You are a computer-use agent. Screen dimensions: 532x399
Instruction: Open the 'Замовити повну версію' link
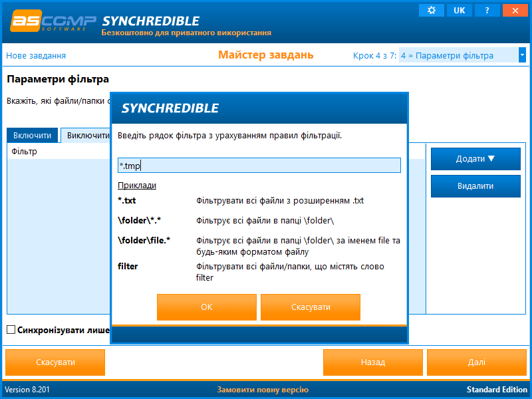click(263, 390)
